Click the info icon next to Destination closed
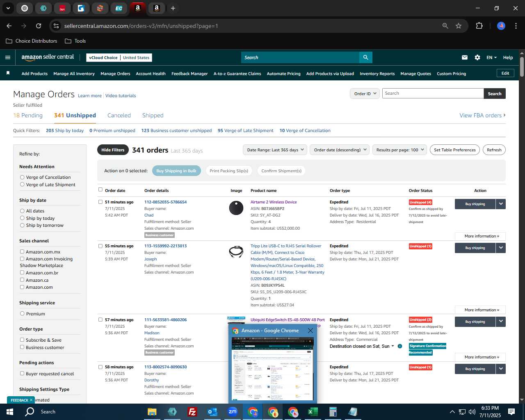The width and height of the screenshot is (525, 420). [400, 346]
